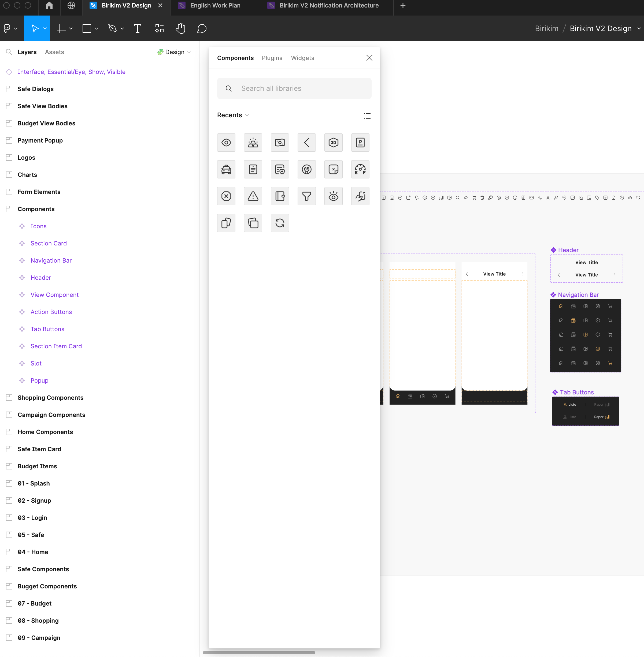This screenshot has width=644, height=657.
Task: Select the Comment tool
Action: pos(202,28)
